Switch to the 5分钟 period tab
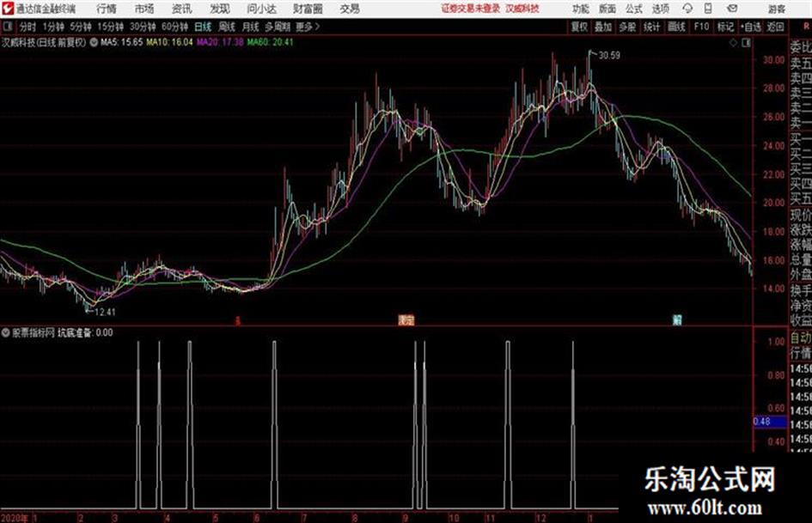 pyautogui.click(x=81, y=27)
